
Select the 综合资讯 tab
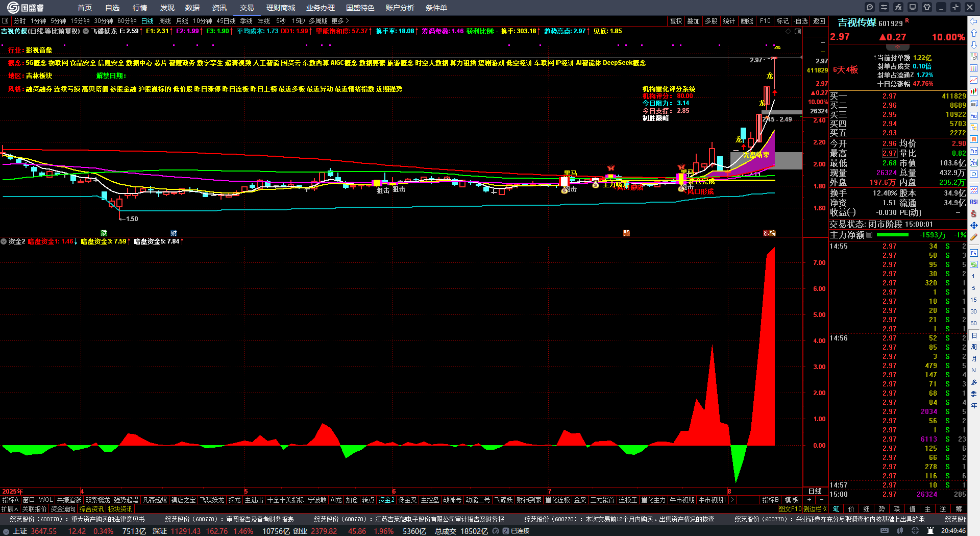coord(91,509)
